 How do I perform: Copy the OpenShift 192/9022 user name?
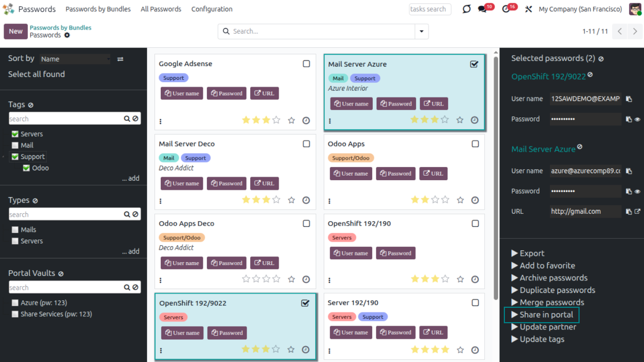[x=629, y=99]
